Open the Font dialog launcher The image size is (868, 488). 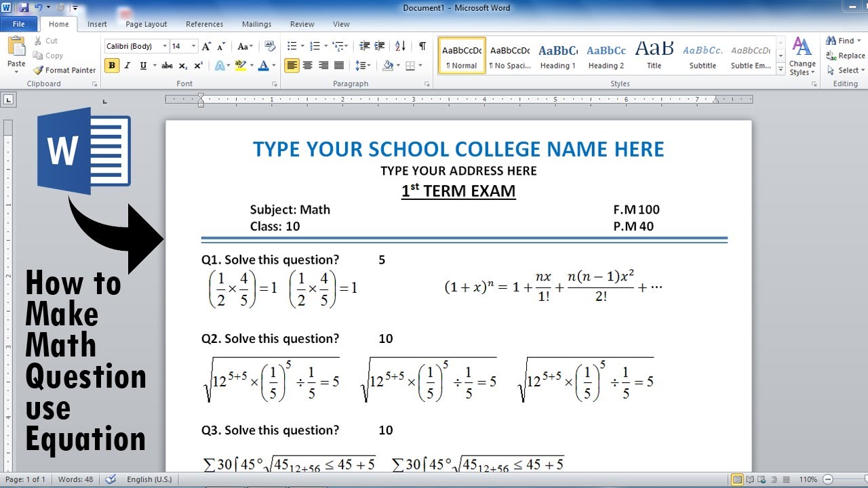[274, 84]
